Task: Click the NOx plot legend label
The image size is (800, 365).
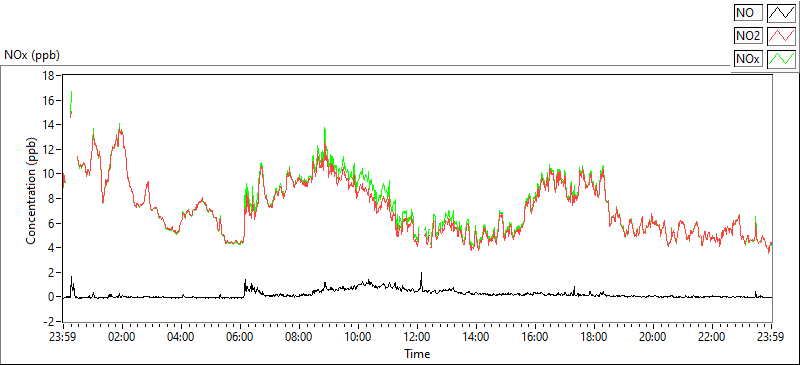Action: pyautogui.click(x=748, y=59)
